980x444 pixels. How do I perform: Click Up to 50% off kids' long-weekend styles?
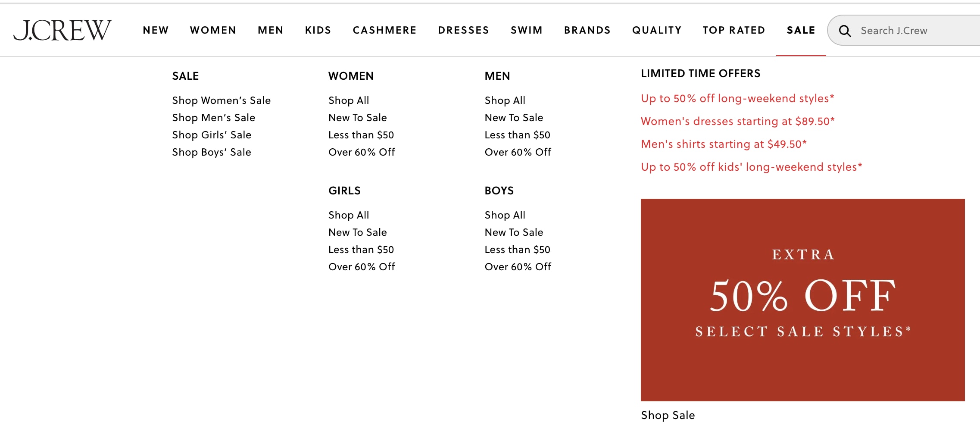click(752, 167)
